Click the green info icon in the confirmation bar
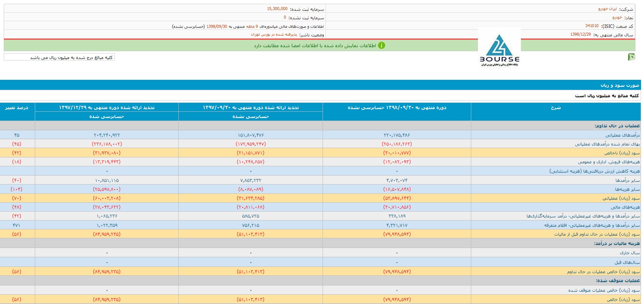Screen dimensions: 644x304 point(382,45)
